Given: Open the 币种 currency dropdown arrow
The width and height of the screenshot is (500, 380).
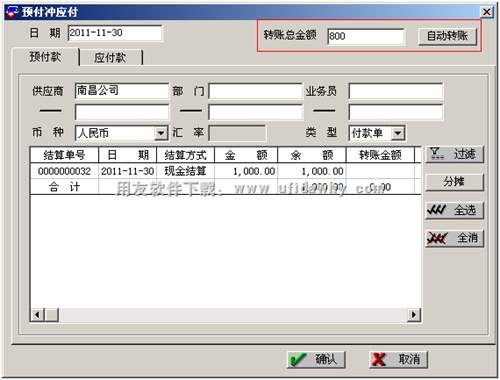Looking at the screenshot, I should (x=161, y=133).
